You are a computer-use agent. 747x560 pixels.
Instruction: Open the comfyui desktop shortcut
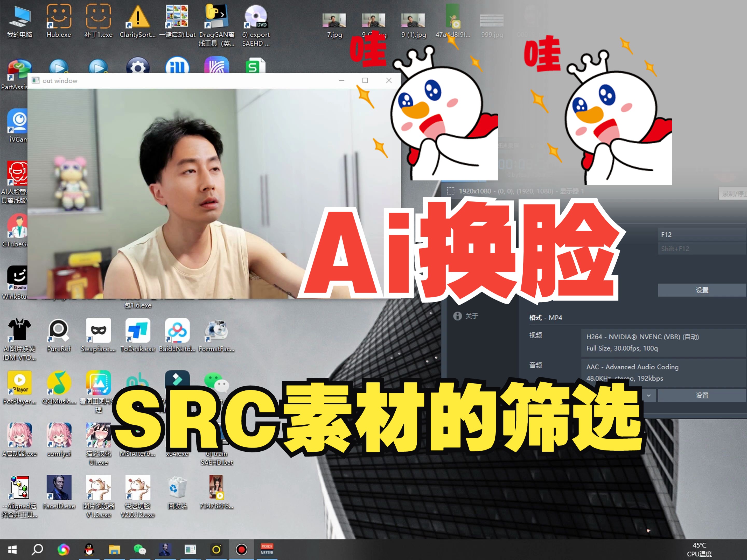[x=59, y=440]
